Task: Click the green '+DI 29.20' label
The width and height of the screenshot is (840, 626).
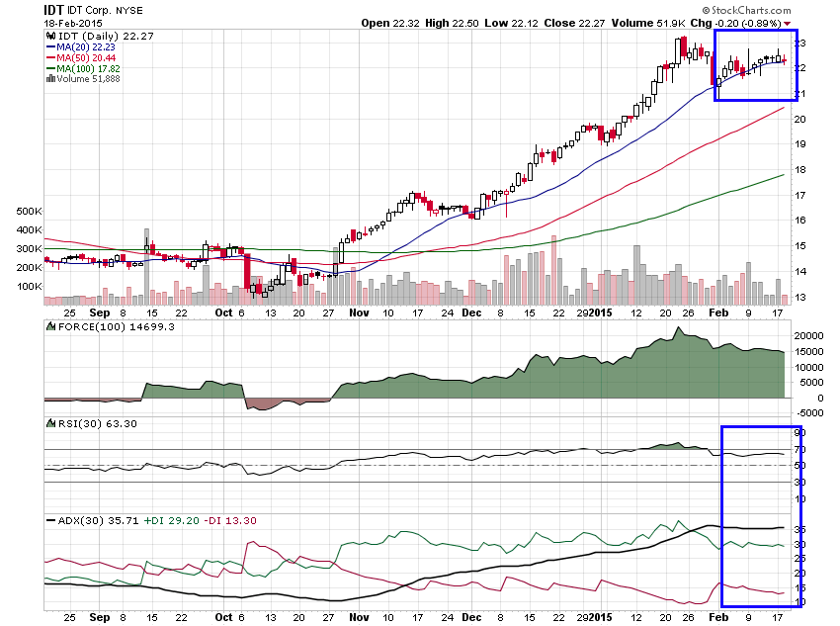Action: pos(171,521)
